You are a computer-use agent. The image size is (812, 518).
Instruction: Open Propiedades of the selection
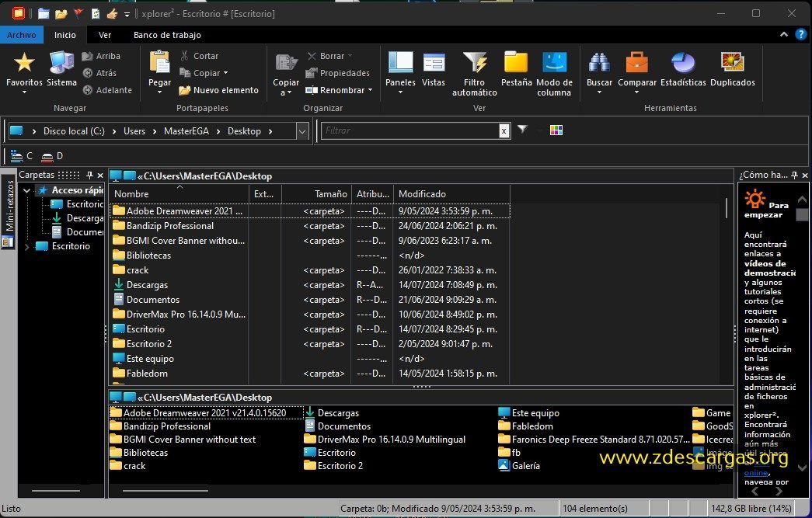point(338,73)
